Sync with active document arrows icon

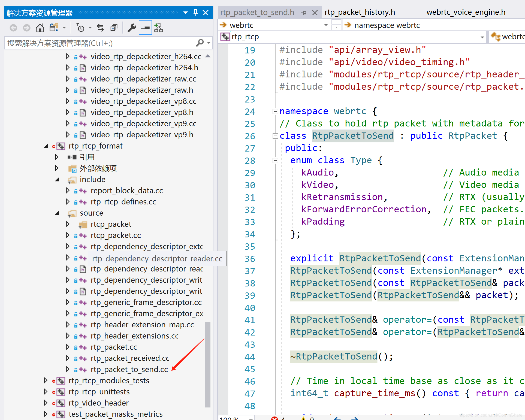pos(100,28)
